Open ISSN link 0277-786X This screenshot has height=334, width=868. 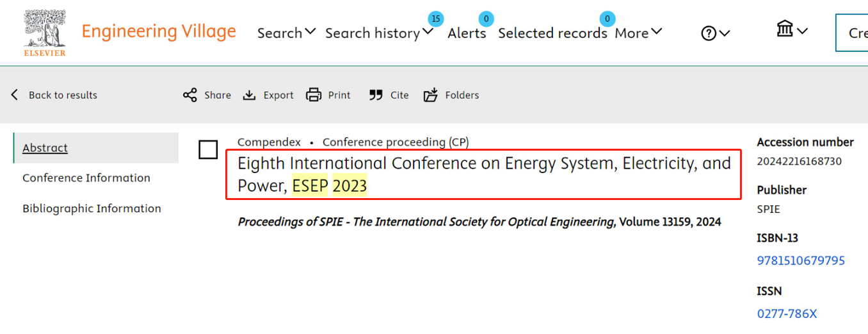point(787,314)
